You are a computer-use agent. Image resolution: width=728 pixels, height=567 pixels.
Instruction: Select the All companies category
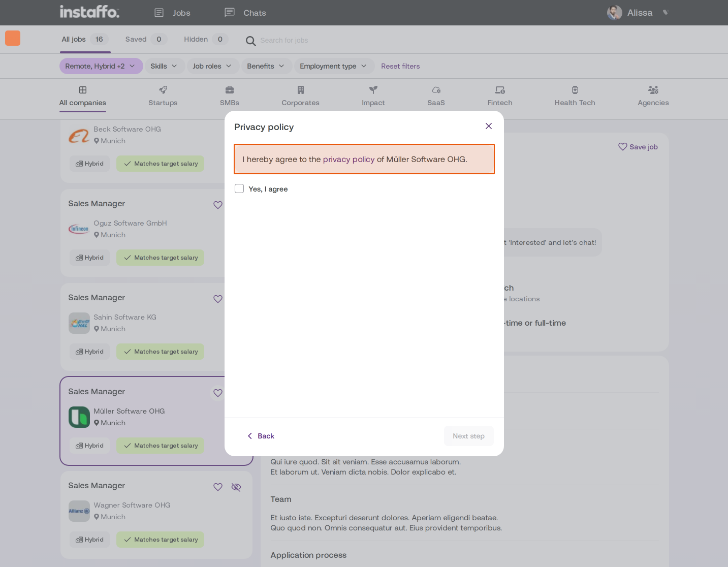[x=83, y=96]
